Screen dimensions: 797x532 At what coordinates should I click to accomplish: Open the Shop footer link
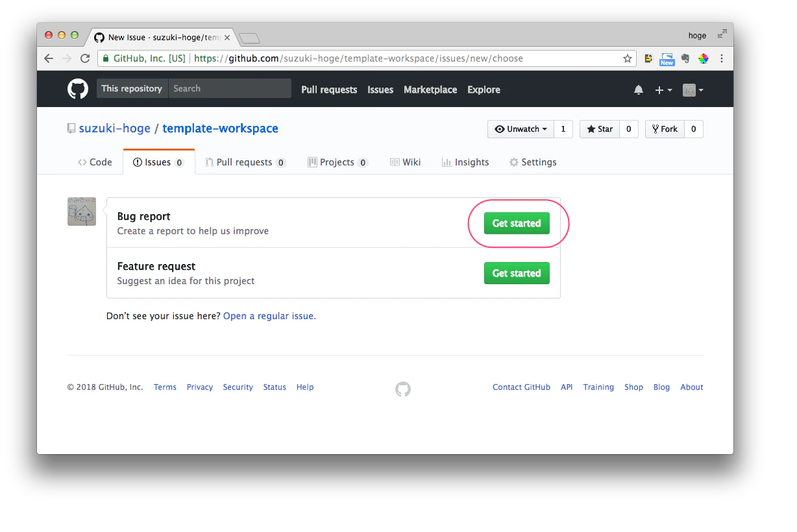point(634,387)
